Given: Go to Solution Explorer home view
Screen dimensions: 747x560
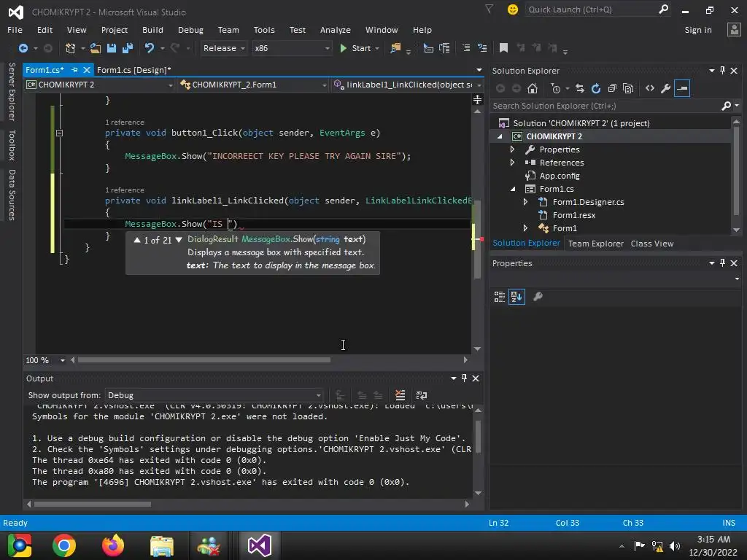Looking at the screenshot, I should [x=533, y=88].
